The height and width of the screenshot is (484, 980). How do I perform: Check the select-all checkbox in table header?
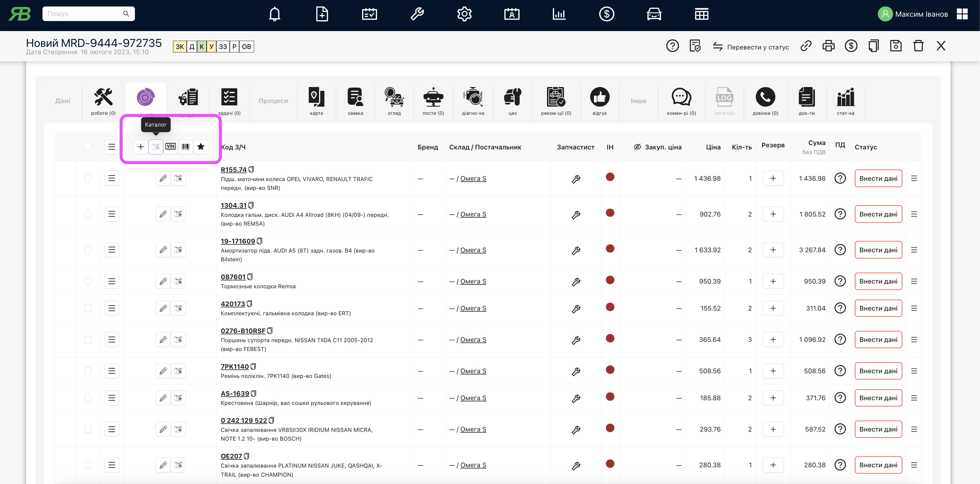click(x=88, y=147)
